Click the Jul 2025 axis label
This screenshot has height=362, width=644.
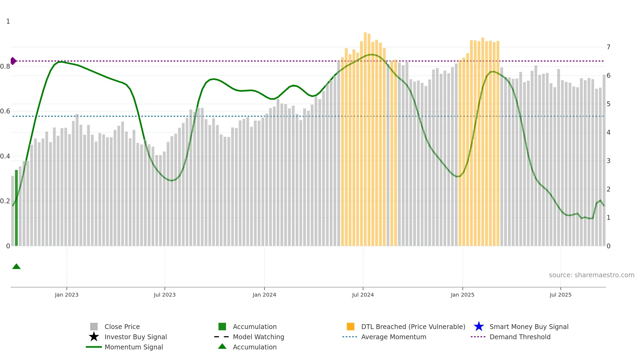(561, 295)
